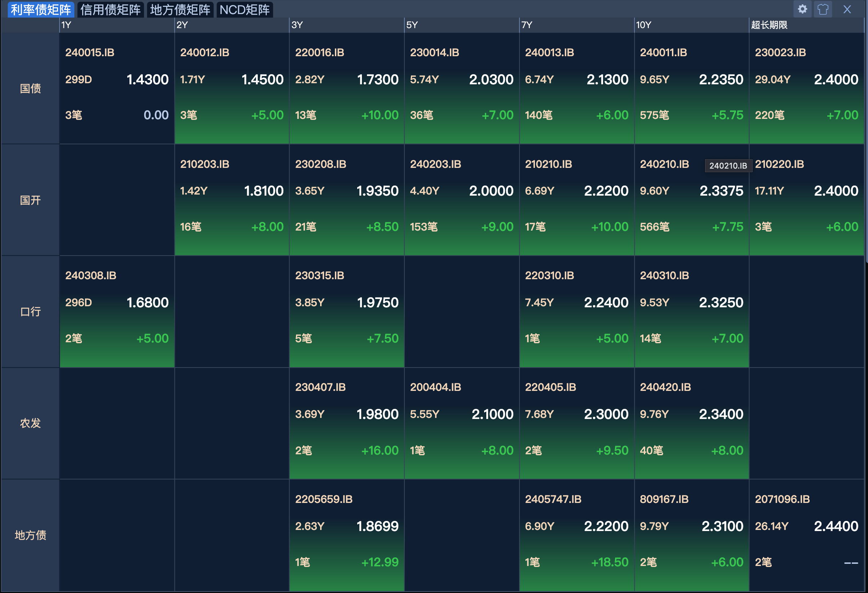Image resolution: width=868 pixels, height=593 pixels.
Task: Select the 国开 row header
Action: (x=30, y=200)
